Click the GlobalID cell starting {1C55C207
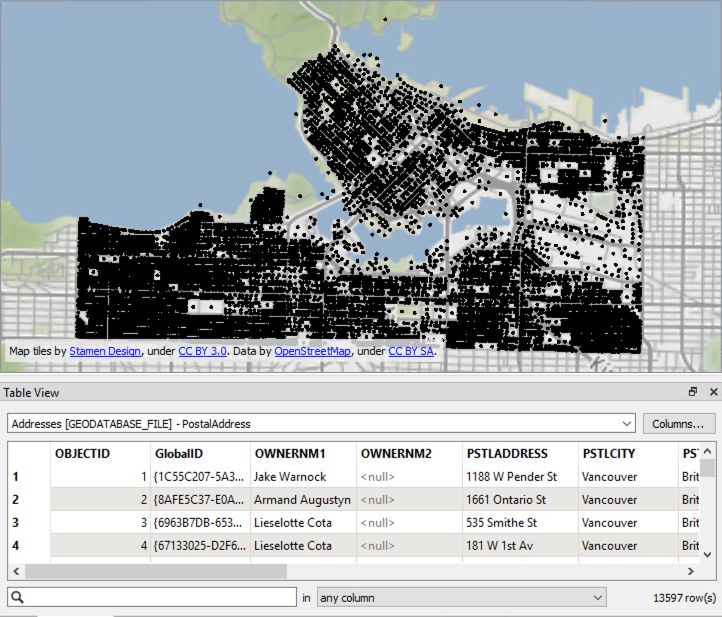 point(200,477)
